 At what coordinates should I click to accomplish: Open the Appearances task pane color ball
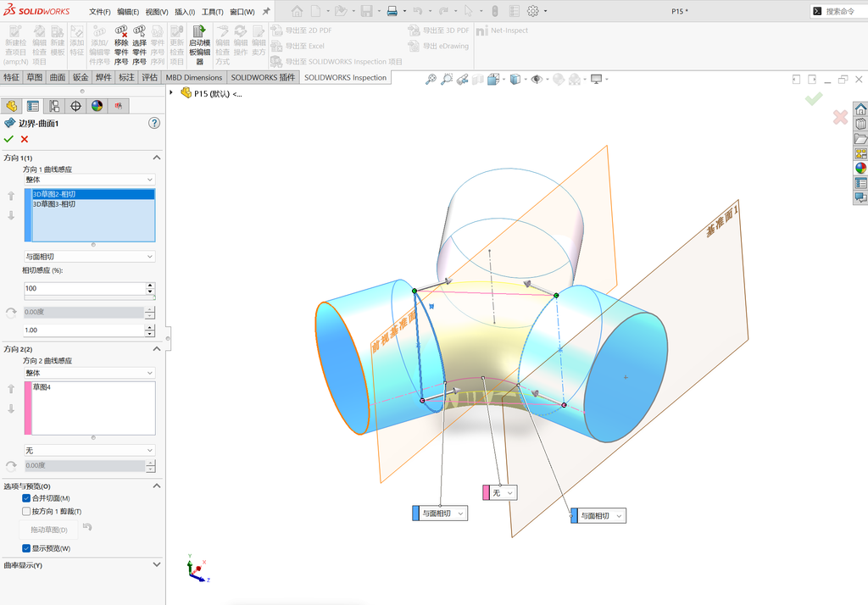(860, 168)
